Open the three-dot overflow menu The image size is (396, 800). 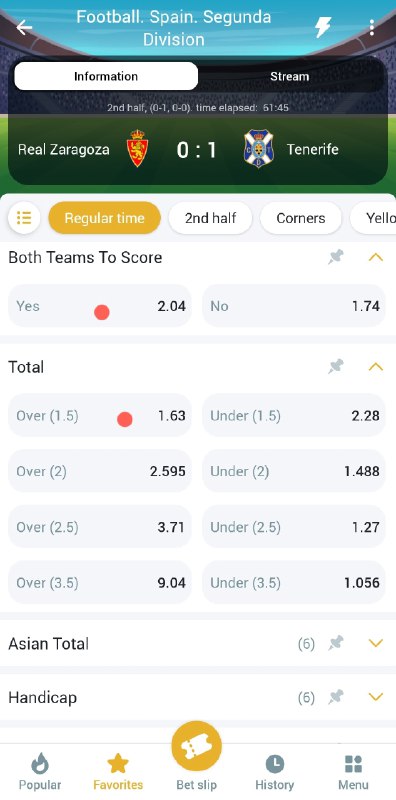(x=372, y=28)
